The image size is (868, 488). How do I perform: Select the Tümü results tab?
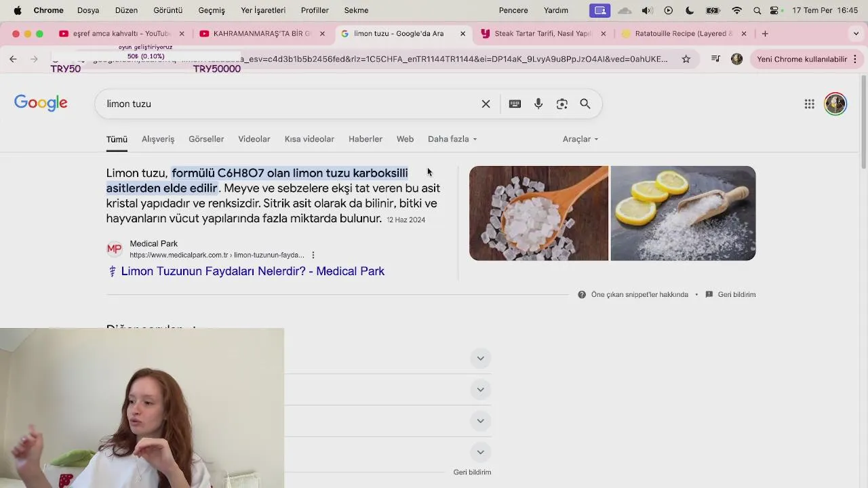tap(117, 139)
